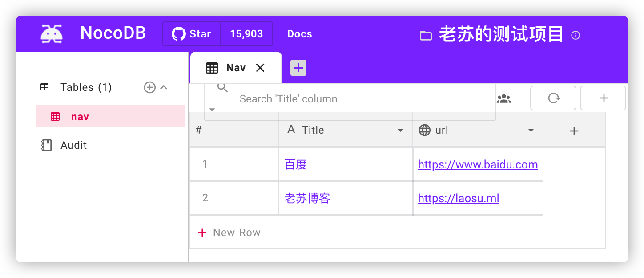Click the nav table grid icon
Viewport: 644px width, 278px height.
55,117
